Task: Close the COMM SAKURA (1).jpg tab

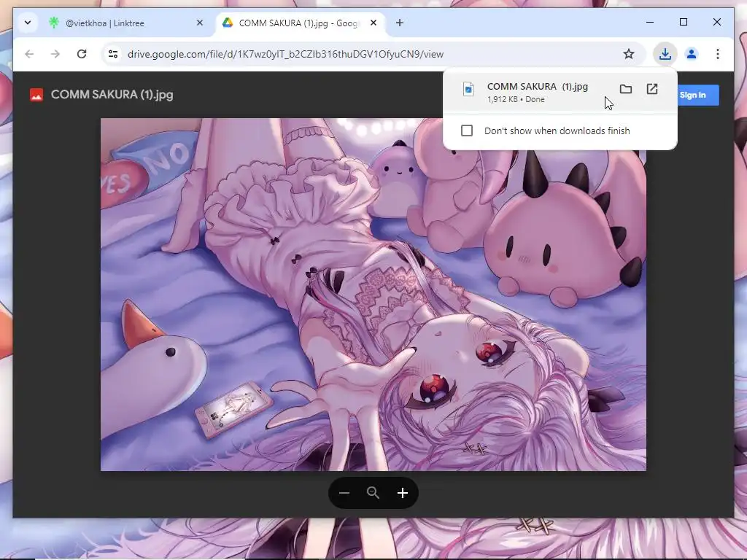Action: click(x=373, y=23)
